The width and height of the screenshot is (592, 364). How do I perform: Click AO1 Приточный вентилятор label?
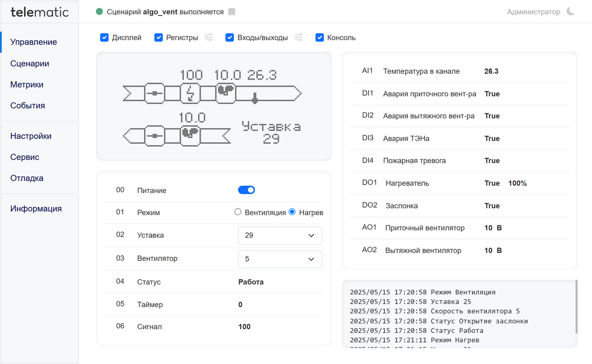point(425,228)
